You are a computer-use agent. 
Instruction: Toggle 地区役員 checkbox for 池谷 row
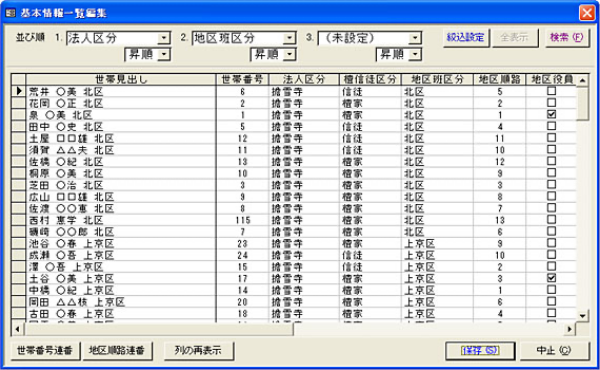coord(551,243)
